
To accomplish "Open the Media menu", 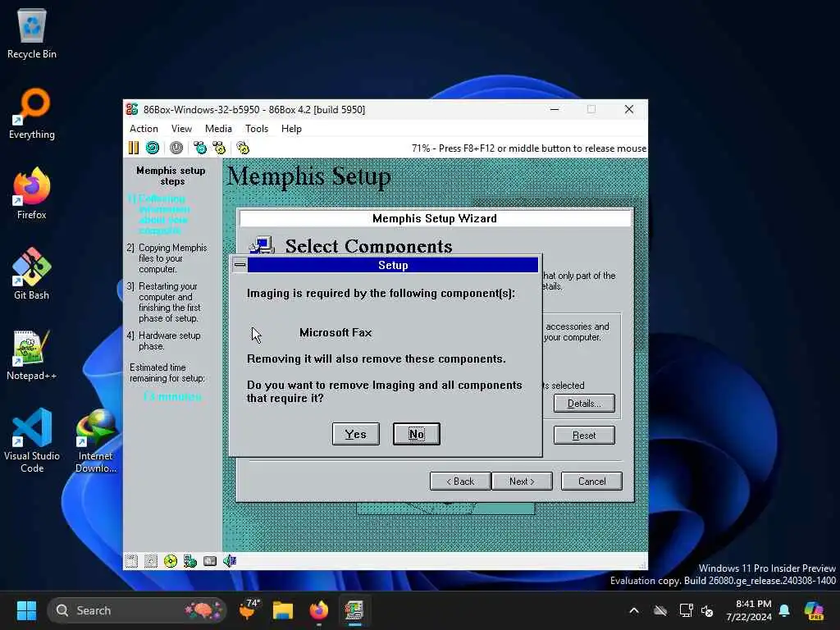I will point(218,129).
